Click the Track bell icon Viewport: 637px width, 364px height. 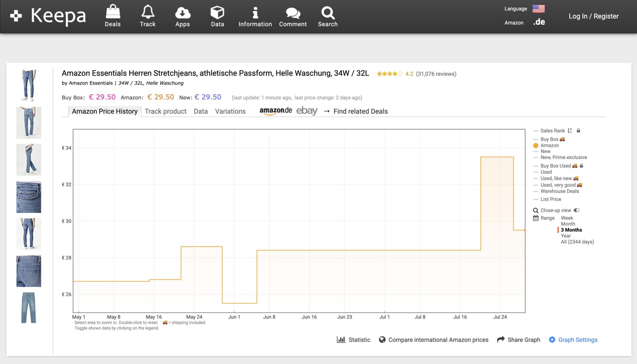(x=147, y=13)
